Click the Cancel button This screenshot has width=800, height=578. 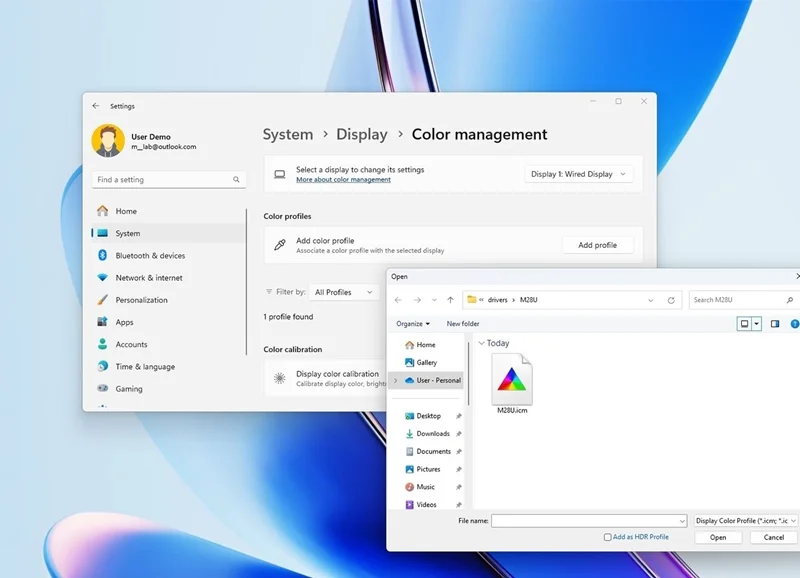773,537
